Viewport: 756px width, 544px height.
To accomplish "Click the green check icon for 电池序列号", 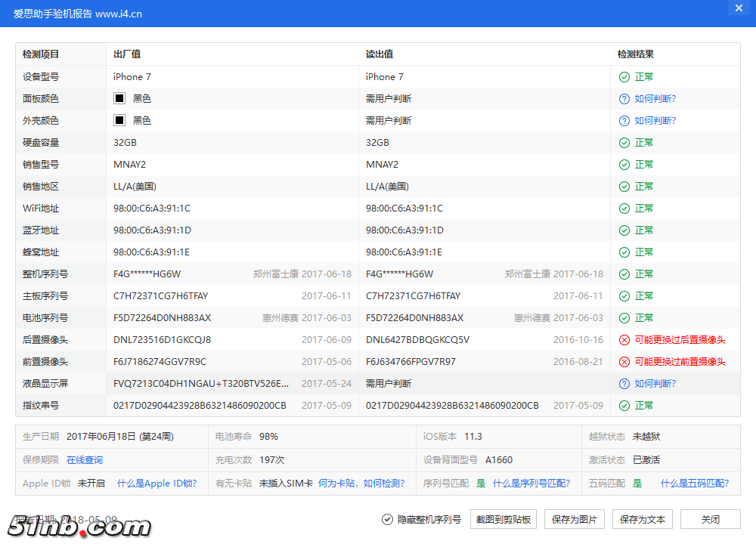I will pyautogui.click(x=624, y=318).
